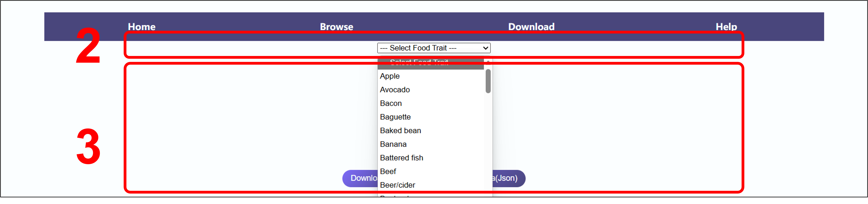The height and width of the screenshot is (204, 868).
Task: Open the Help page
Action: coord(726,27)
